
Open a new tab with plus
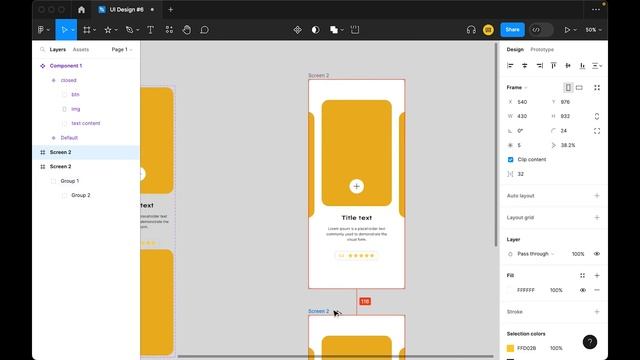pyautogui.click(x=171, y=9)
